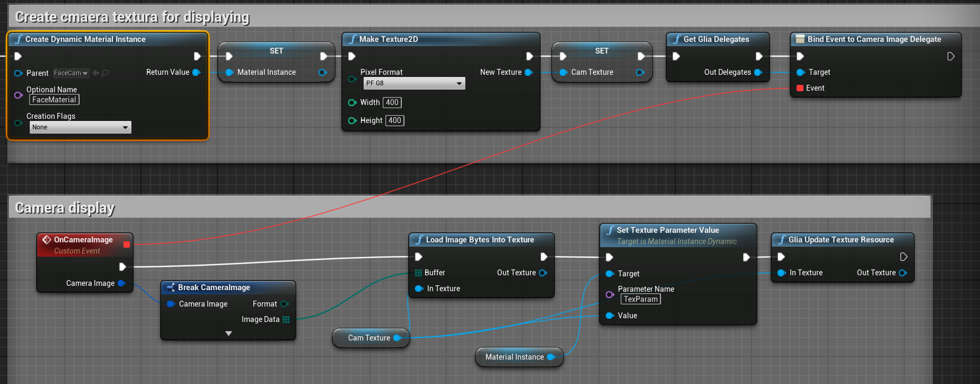Open the Creation Flags None dropdown
Viewport: 980px width, 384px height.
click(x=80, y=127)
